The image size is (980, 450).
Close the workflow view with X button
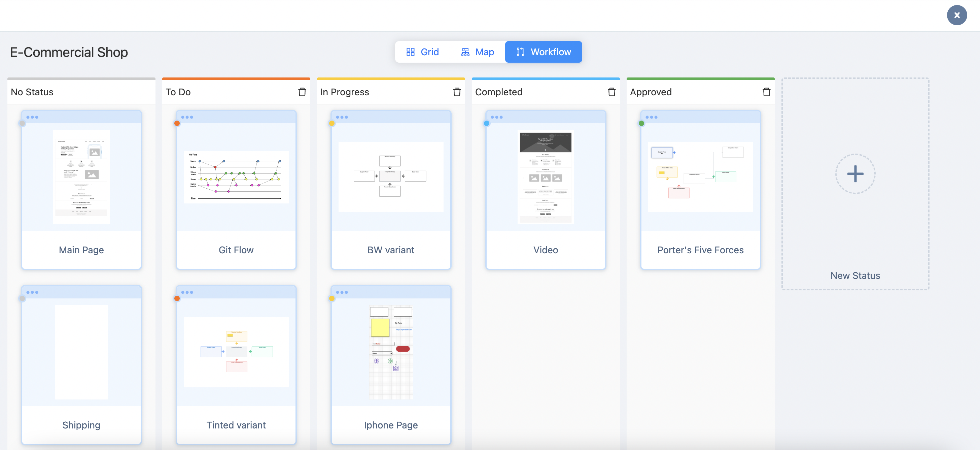pos(956,15)
